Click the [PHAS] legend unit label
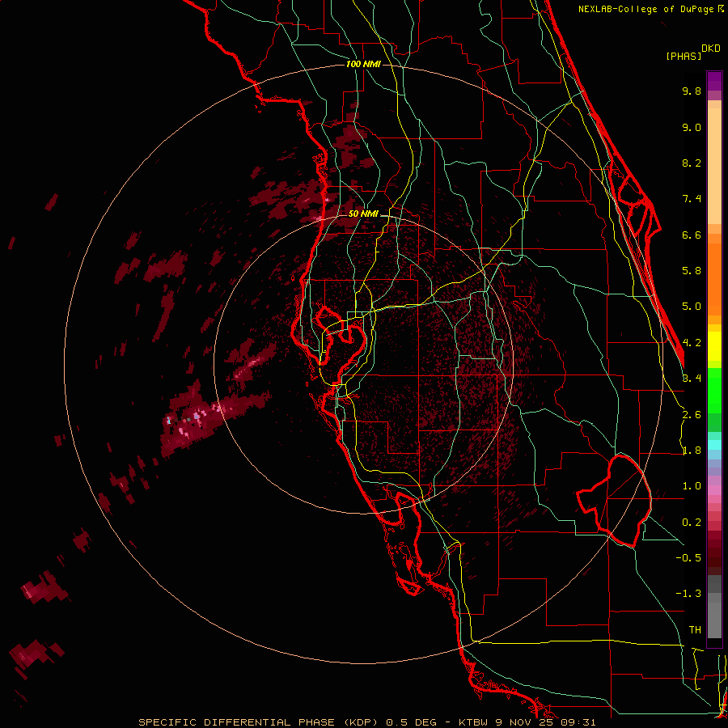Image resolution: width=728 pixels, height=728 pixels. click(x=684, y=56)
